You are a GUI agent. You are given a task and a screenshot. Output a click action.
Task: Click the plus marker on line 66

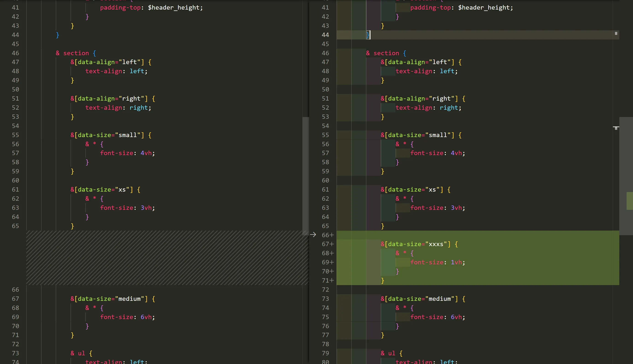point(332,235)
